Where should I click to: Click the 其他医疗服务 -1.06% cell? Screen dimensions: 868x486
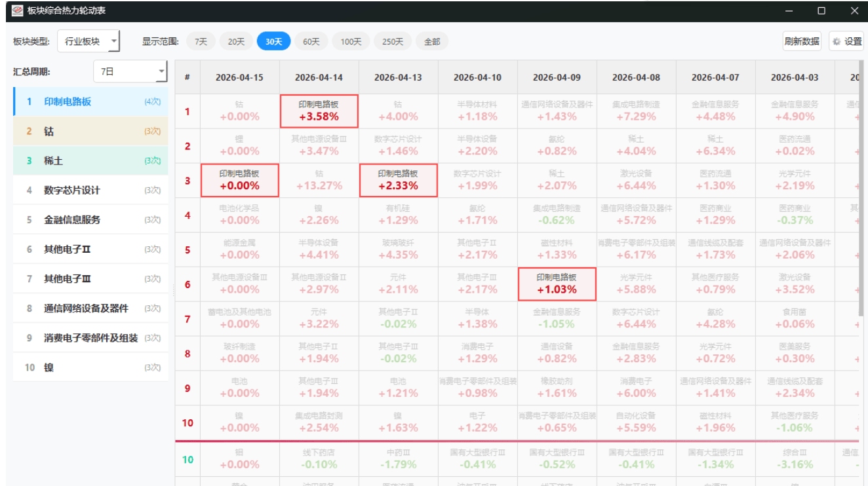click(x=795, y=422)
